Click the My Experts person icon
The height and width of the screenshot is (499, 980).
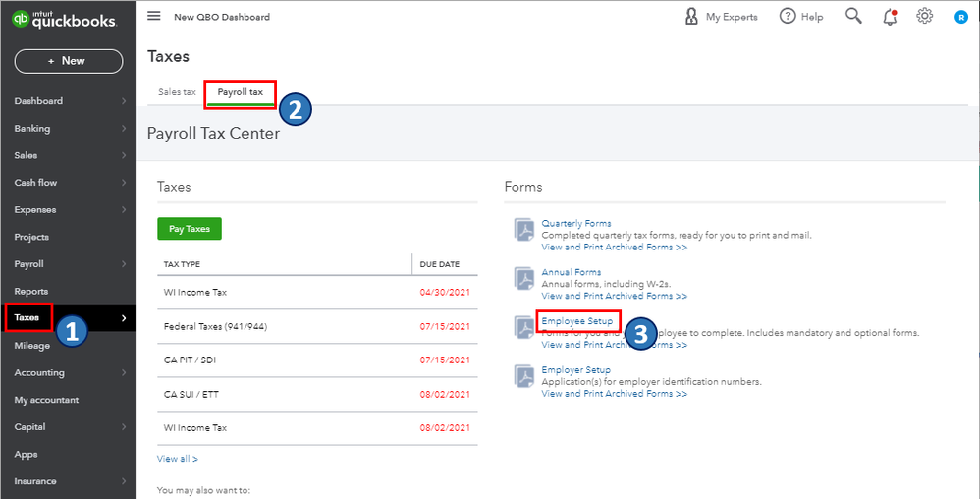[692, 16]
